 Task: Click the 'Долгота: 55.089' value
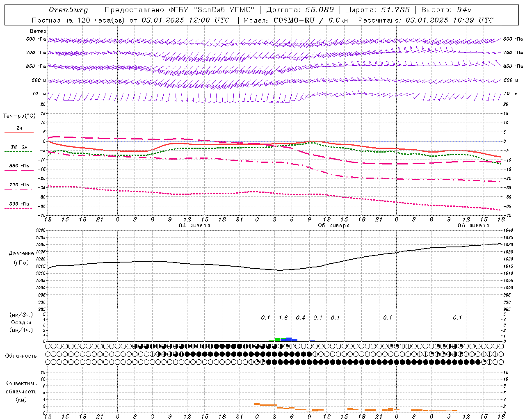click(300, 10)
